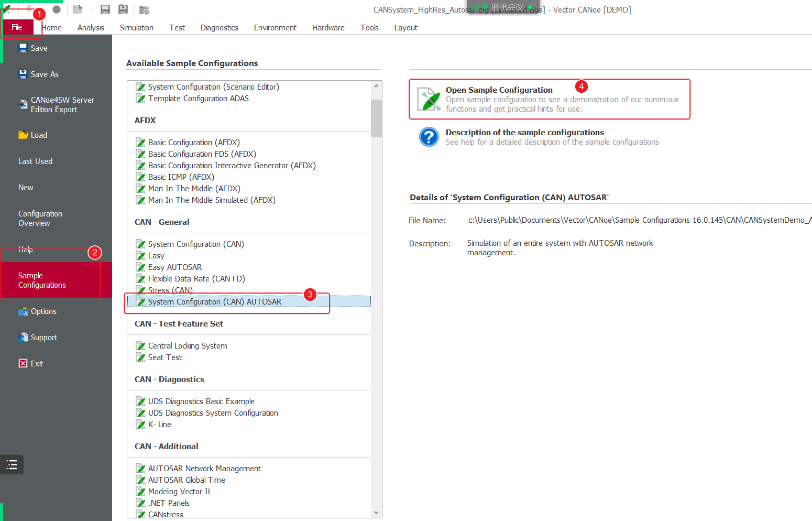Select Stress (CAN) sample

click(170, 290)
